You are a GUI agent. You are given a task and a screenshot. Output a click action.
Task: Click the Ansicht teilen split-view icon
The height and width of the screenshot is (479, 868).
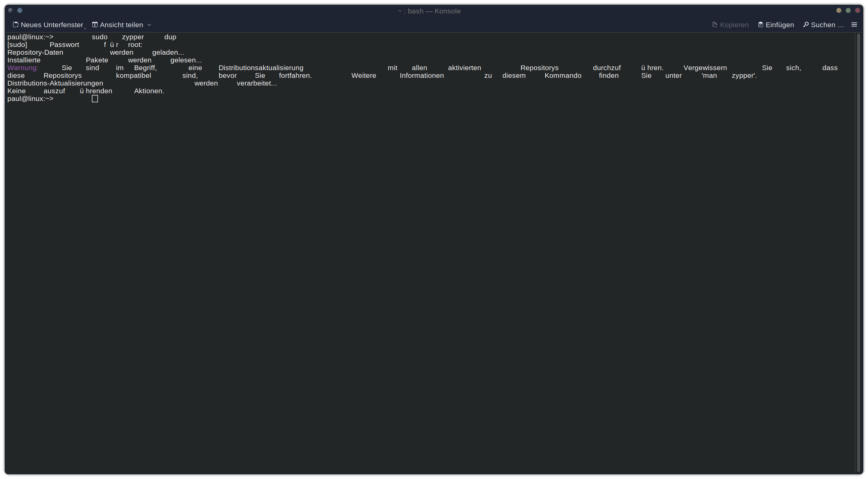click(95, 24)
